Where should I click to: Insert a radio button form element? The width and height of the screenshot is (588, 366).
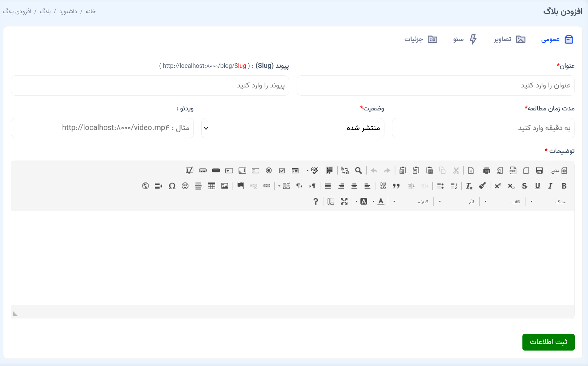pyautogui.click(x=269, y=170)
